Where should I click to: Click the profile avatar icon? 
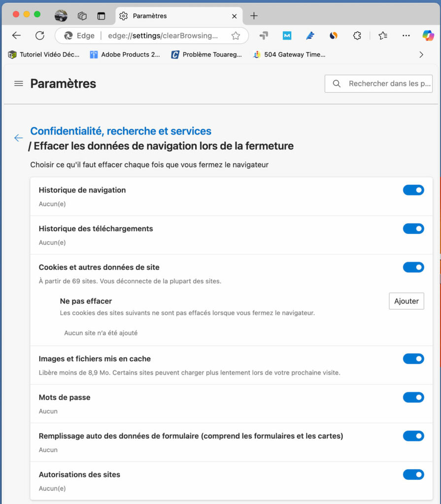point(61,15)
